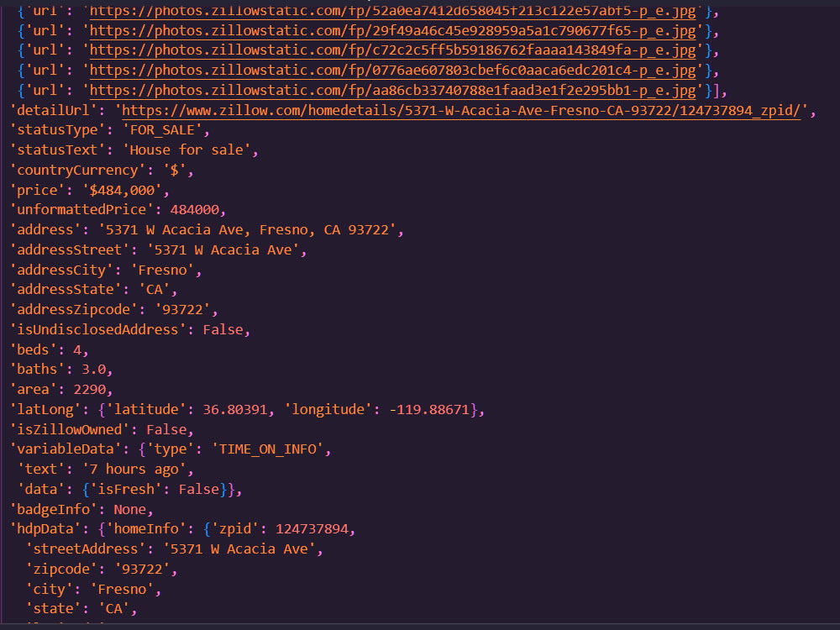Open the photo URL containing 29f49a46c45e
Viewport: 840px width, 630px height.
coord(392,30)
